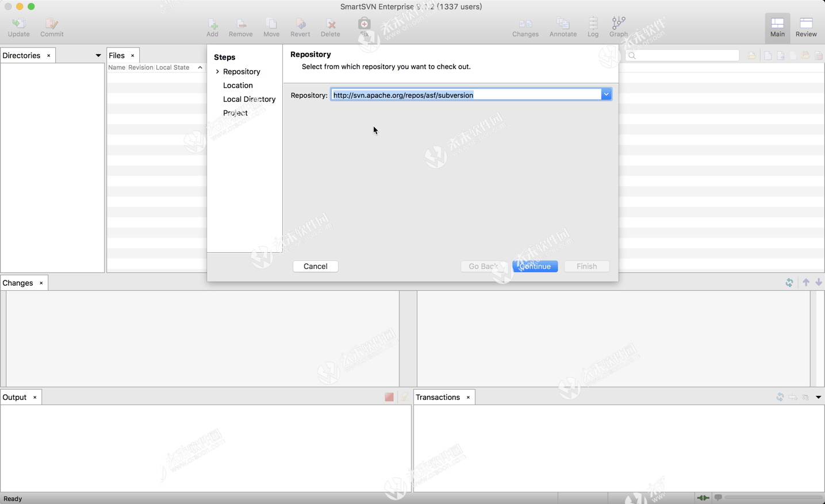This screenshot has height=504, width=825.
Task: Close the Directories tab
Action: (x=48, y=56)
